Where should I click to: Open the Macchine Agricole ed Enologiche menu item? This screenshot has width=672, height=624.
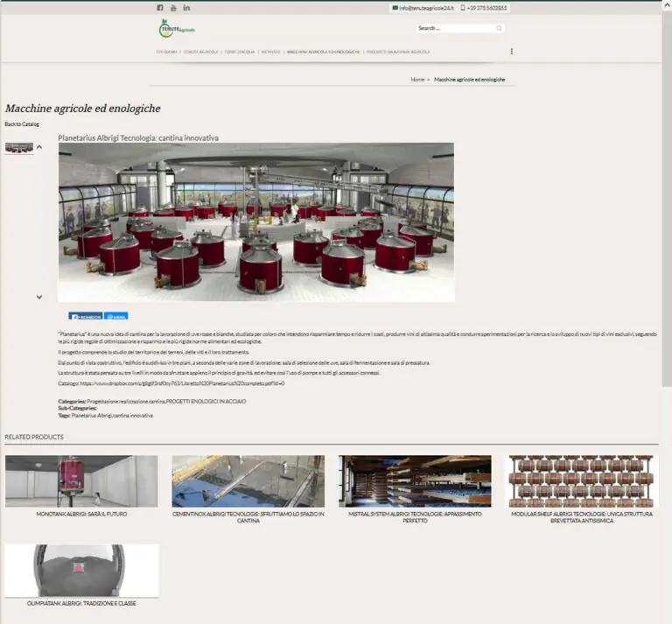(323, 52)
